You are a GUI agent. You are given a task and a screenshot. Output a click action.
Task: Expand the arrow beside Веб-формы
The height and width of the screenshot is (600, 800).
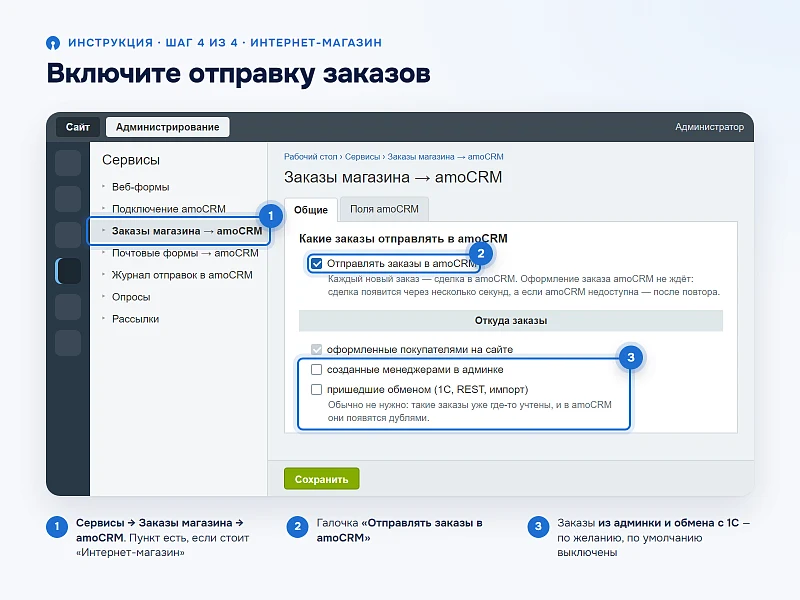pos(104,186)
